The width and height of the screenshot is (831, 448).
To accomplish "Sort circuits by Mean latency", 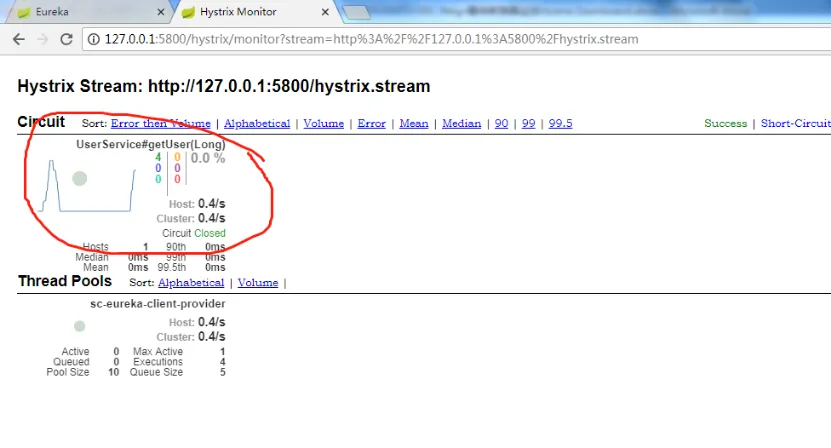I will (414, 124).
